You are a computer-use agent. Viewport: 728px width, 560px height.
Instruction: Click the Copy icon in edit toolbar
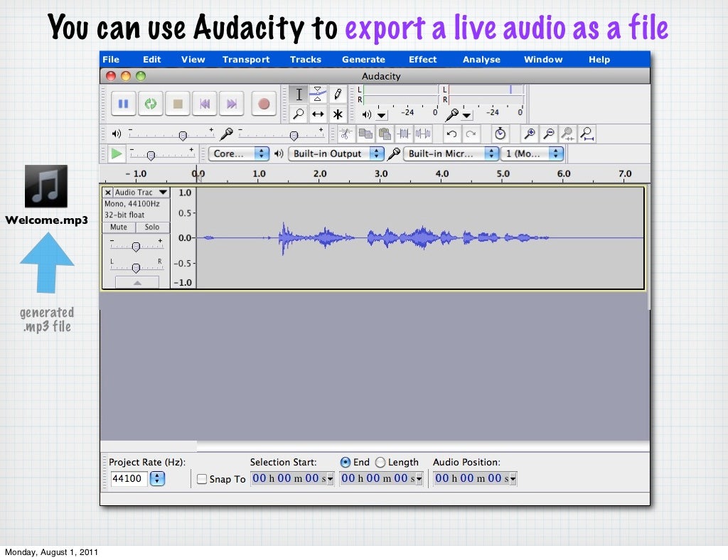(x=365, y=134)
